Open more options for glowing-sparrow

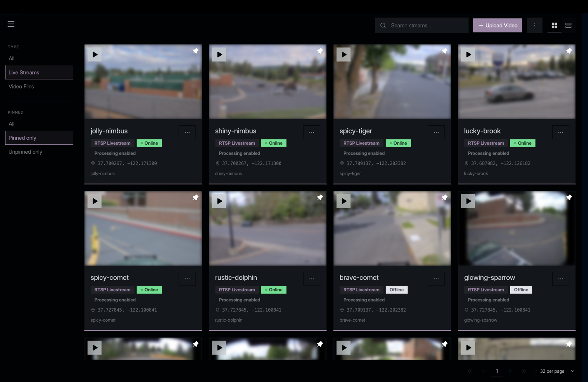[x=560, y=279]
